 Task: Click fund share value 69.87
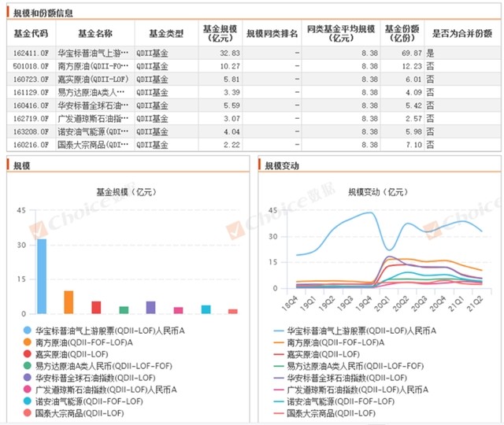pos(412,54)
